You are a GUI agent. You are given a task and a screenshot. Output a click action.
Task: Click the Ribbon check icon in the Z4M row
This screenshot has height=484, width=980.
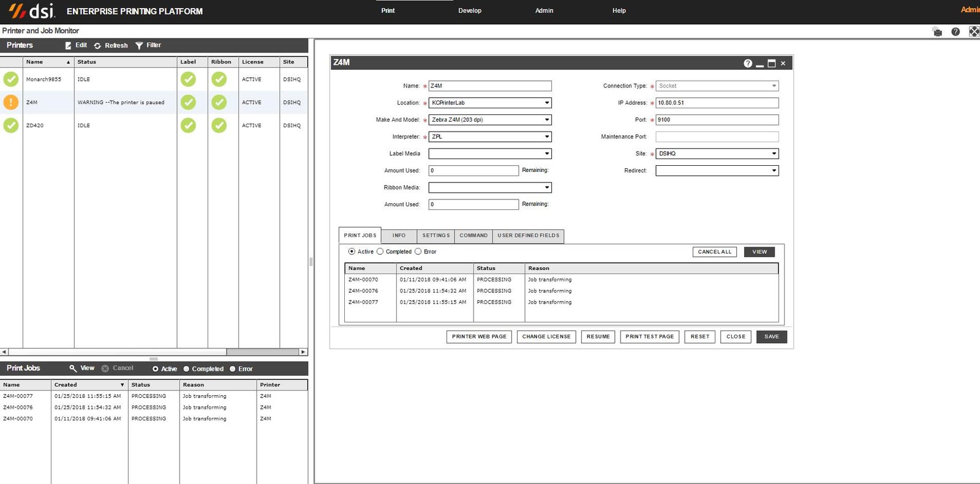(x=219, y=102)
